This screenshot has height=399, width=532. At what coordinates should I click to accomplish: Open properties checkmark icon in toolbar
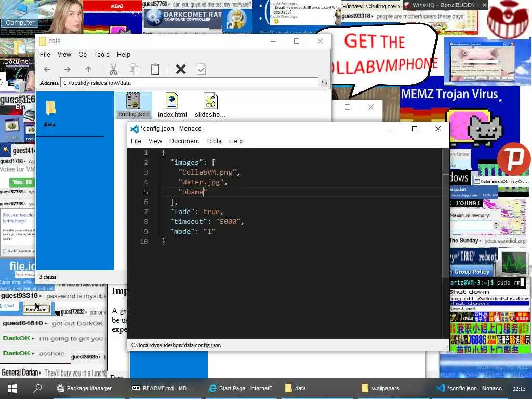point(201,69)
